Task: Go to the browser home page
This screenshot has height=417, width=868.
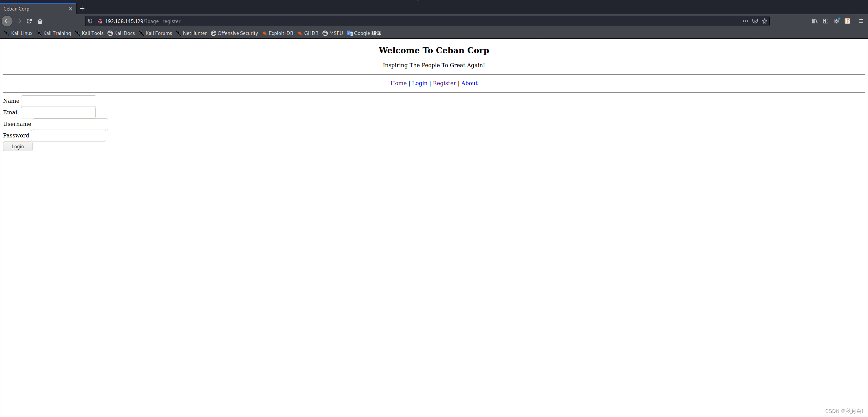Action: (x=40, y=21)
